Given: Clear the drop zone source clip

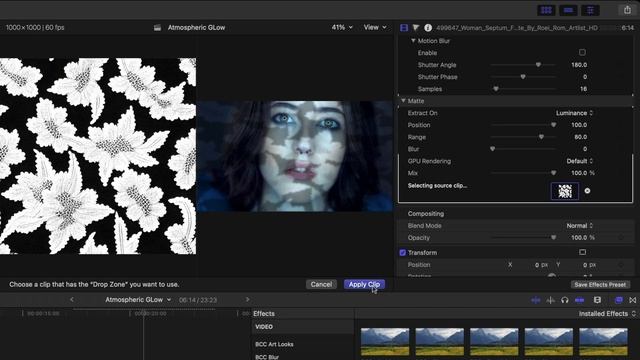Looking at the screenshot, I should 587,191.
